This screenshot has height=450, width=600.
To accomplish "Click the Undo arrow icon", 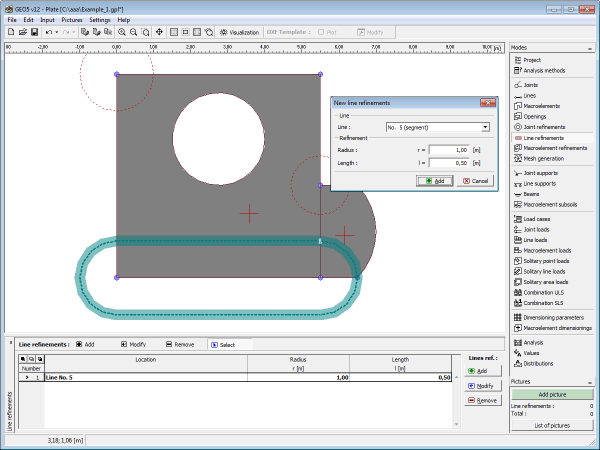I will 50,32.
